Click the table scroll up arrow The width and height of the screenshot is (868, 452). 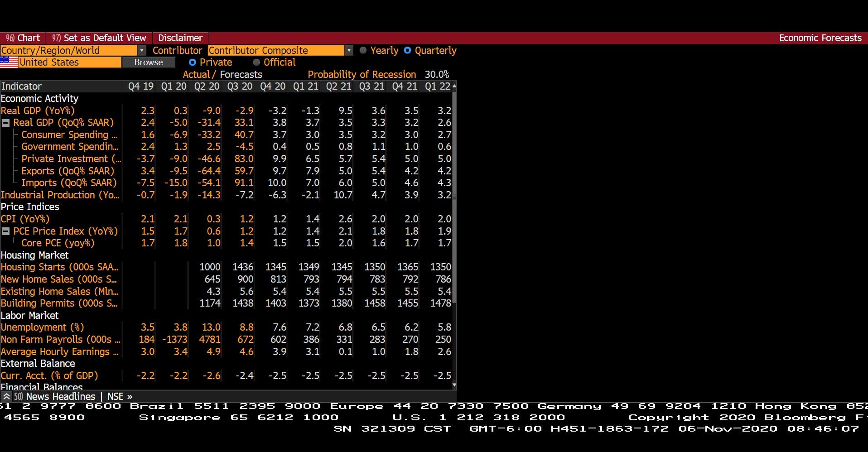[454, 86]
